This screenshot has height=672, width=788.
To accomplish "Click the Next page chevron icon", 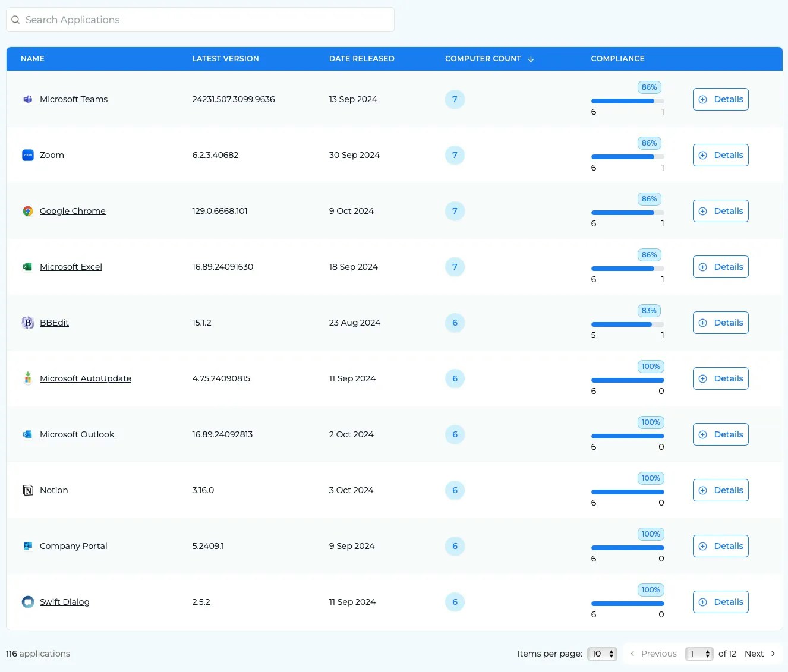I will (x=773, y=654).
